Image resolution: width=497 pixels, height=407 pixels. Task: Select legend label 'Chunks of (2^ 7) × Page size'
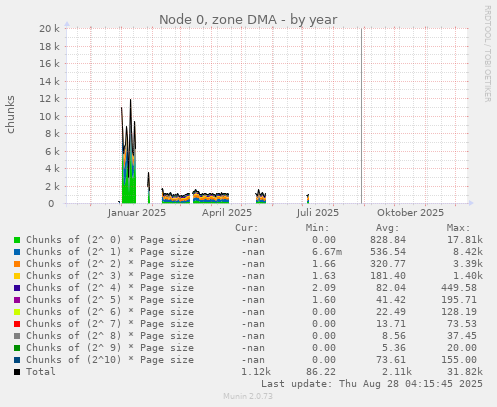click(110, 324)
